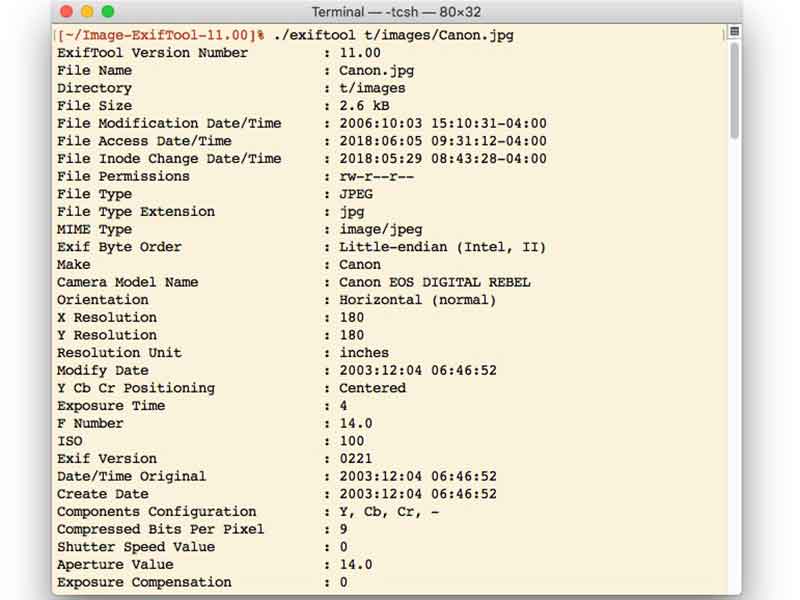Click the MIME Type value 'image/jpeg'
The width and height of the screenshot is (800, 600).
point(381,230)
